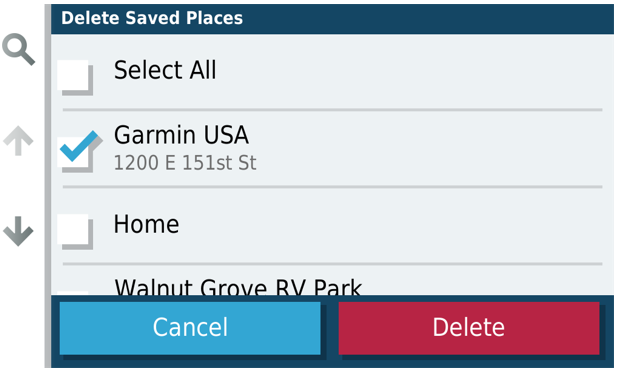Click the 1200 E 151st St address
617x371 pixels.
[x=185, y=163]
